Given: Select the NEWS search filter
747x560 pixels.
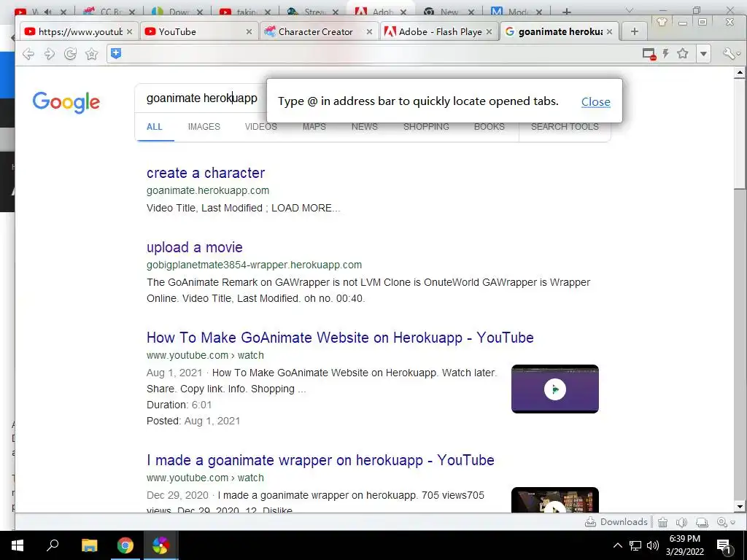Looking at the screenshot, I should [x=365, y=127].
